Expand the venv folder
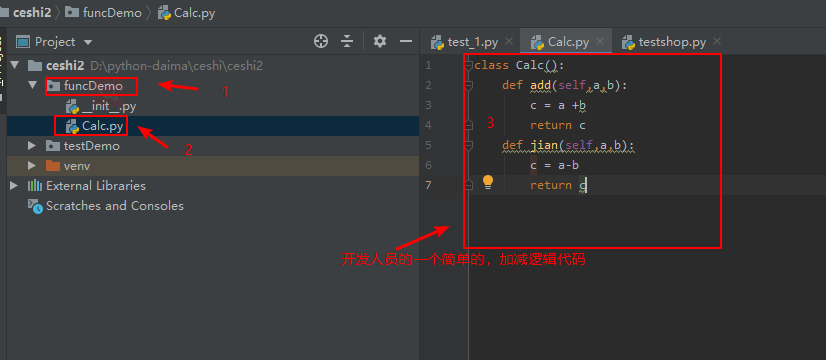The width and height of the screenshot is (826, 360). pos(33,166)
